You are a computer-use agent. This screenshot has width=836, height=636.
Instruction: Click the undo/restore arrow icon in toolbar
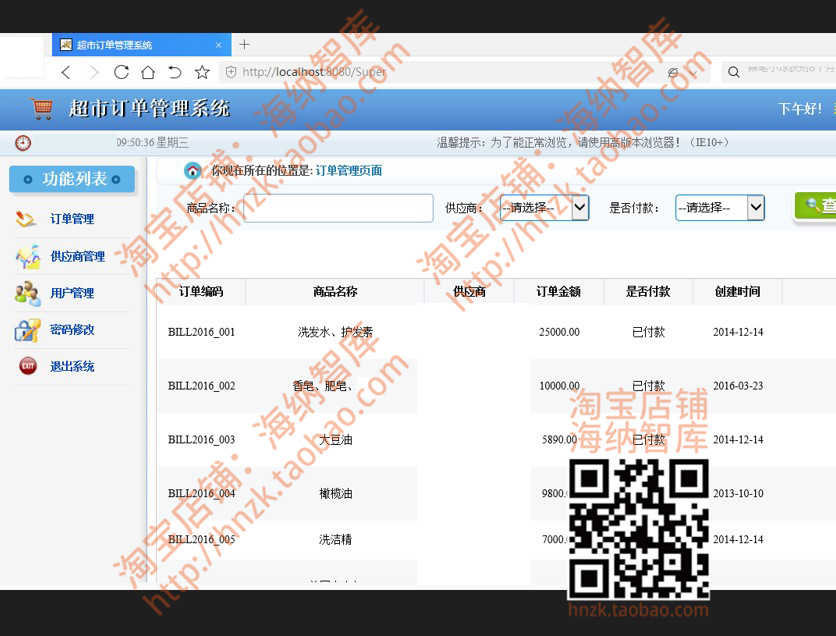tap(175, 72)
